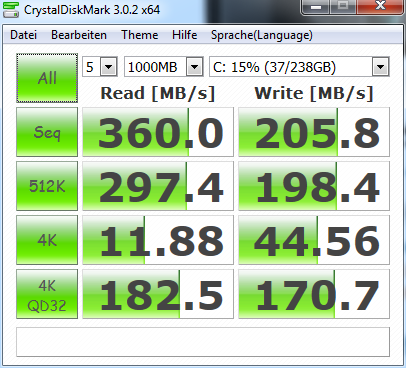Click the empty comment field at bottom
The width and height of the screenshot is (406, 368).
pos(203,342)
